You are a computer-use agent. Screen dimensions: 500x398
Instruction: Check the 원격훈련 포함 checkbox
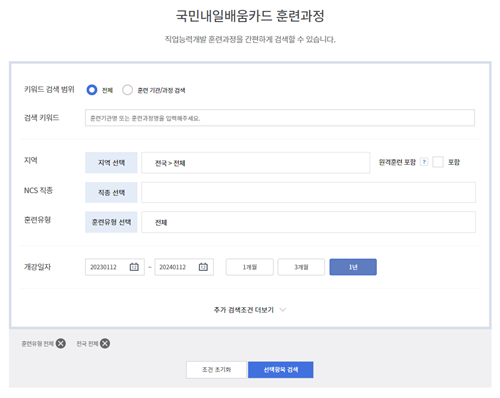pos(438,162)
